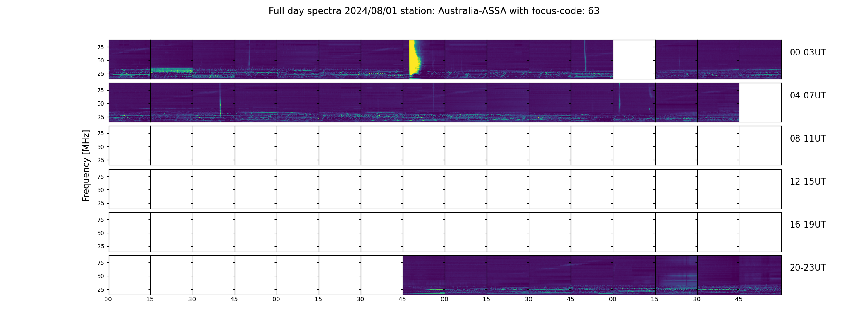
Task: Click the blank white panel ending 04-07UT row
Action: click(x=760, y=103)
